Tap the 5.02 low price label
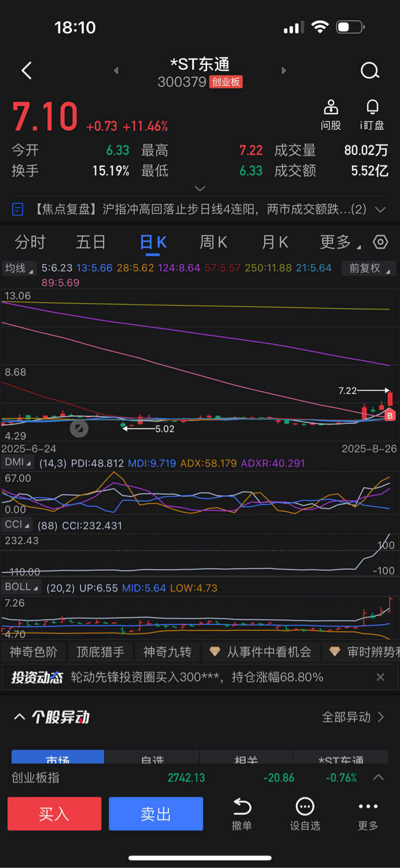This screenshot has width=400, height=868. point(165,429)
